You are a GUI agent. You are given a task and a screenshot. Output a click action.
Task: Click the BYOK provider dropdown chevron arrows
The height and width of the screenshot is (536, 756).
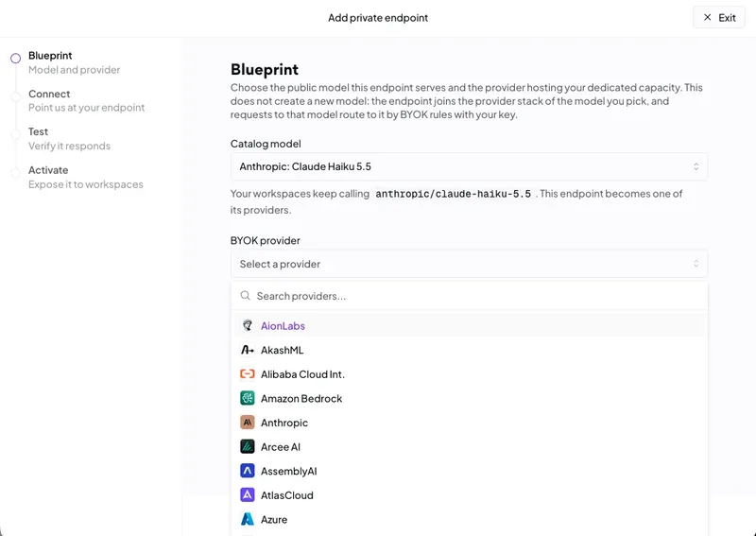pyautogui.click(x=696, y=264)
